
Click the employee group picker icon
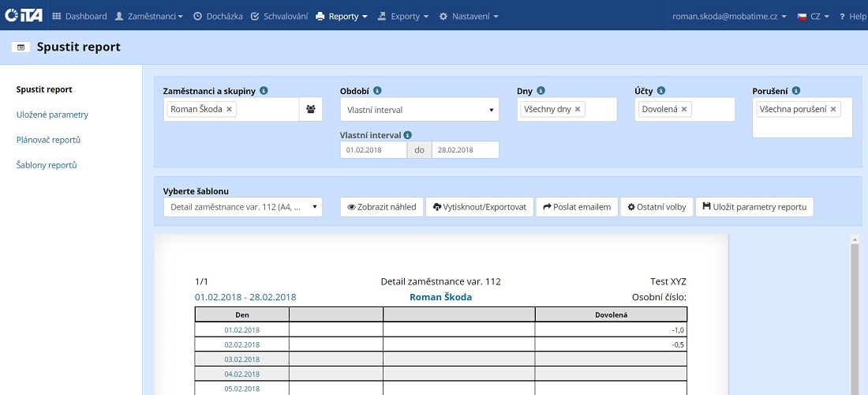pos(310,110)
